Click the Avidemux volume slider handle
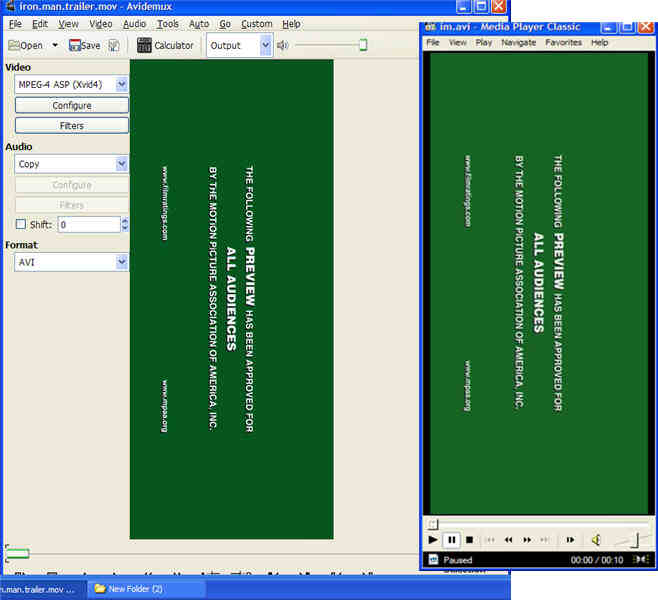The image size is (658, 608). point(363,45)
